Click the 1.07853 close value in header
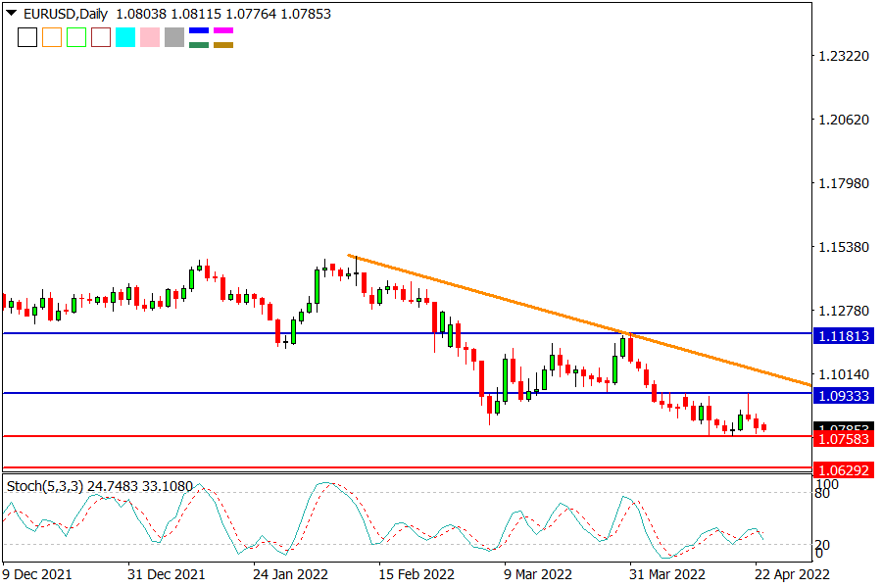882x588 pixels. click(x=306, y=14)
